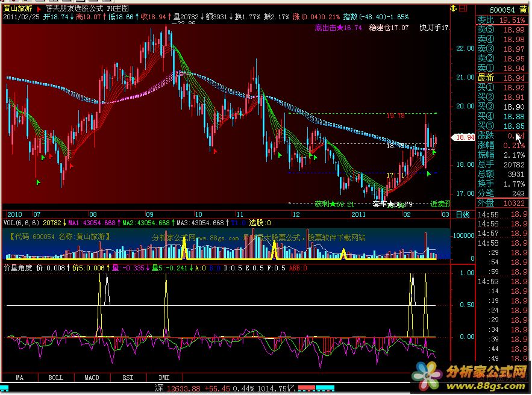This screenshot has width=532, height=395.
Task: Select the RSI indicator tab
Action: click(x=128, y=378)
